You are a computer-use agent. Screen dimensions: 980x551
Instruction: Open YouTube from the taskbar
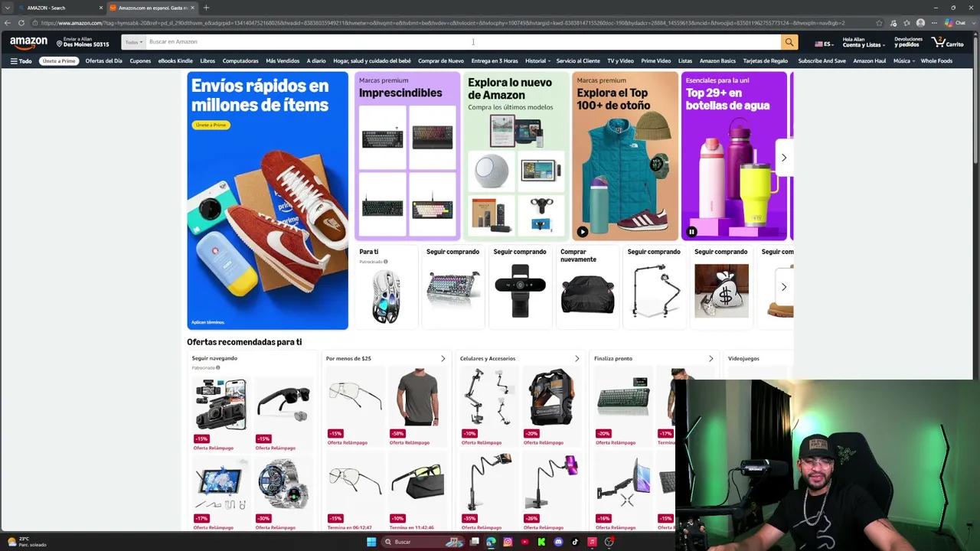(x=524, y=542)
